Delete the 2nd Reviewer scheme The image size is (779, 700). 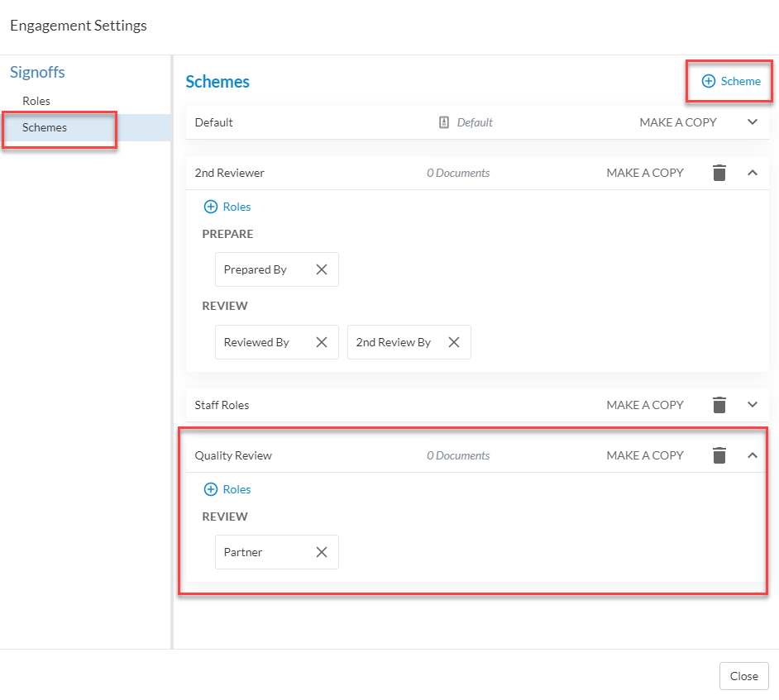coord(719,173)
